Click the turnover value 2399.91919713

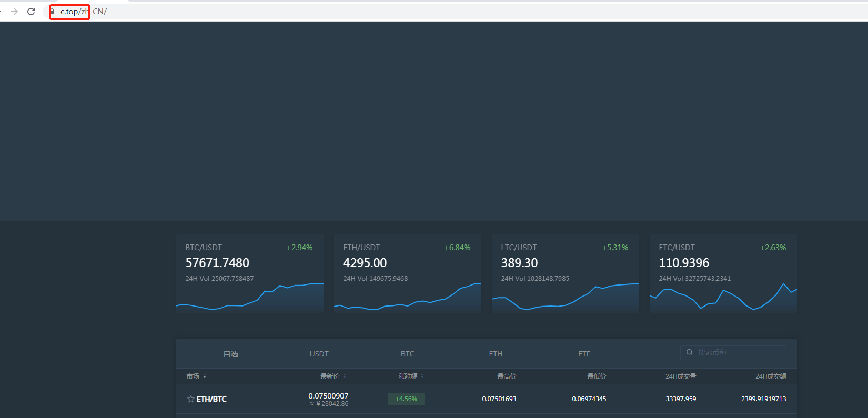pos(764,399)
